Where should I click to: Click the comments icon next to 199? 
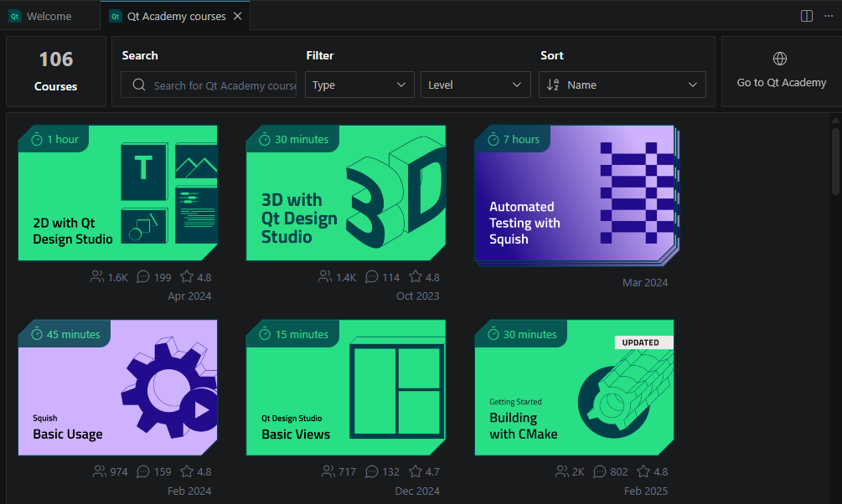click(x=142, y=277)
